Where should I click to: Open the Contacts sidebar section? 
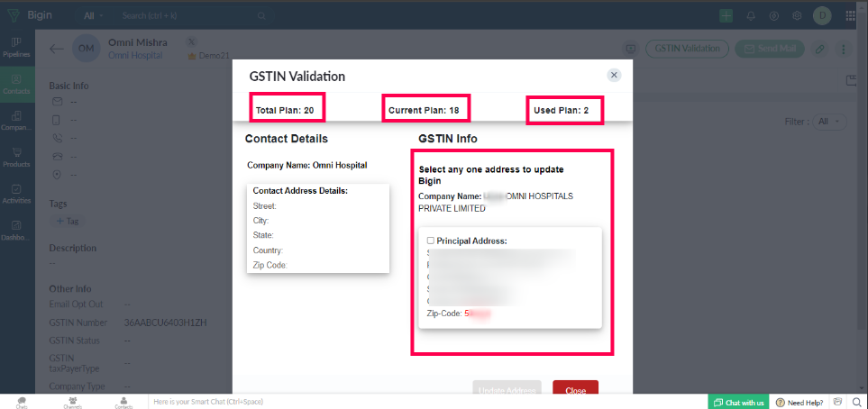pos(16,84)
